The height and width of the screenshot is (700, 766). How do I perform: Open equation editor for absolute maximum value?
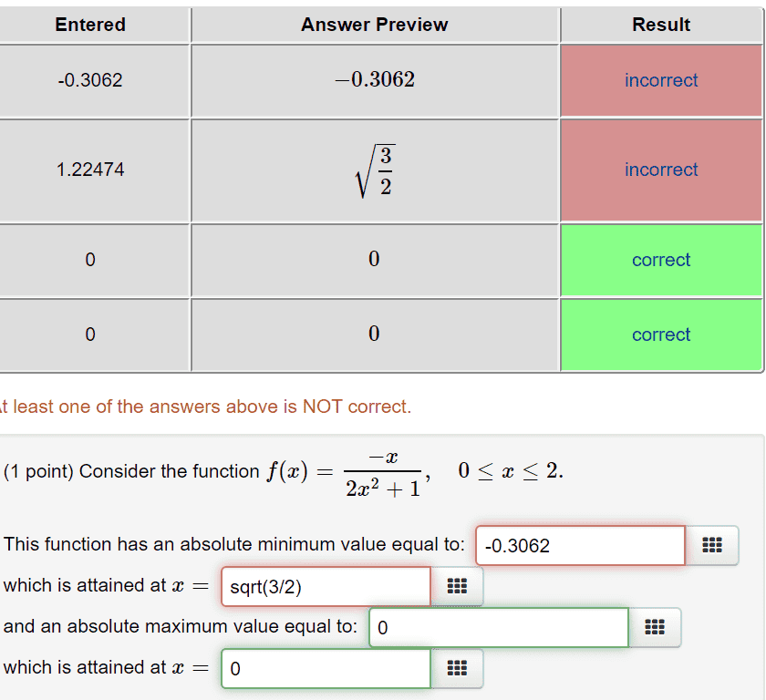654,628
